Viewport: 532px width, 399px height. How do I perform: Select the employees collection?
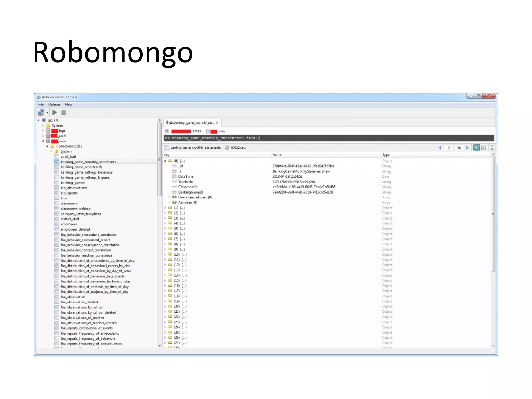click(x=69, y=224)
